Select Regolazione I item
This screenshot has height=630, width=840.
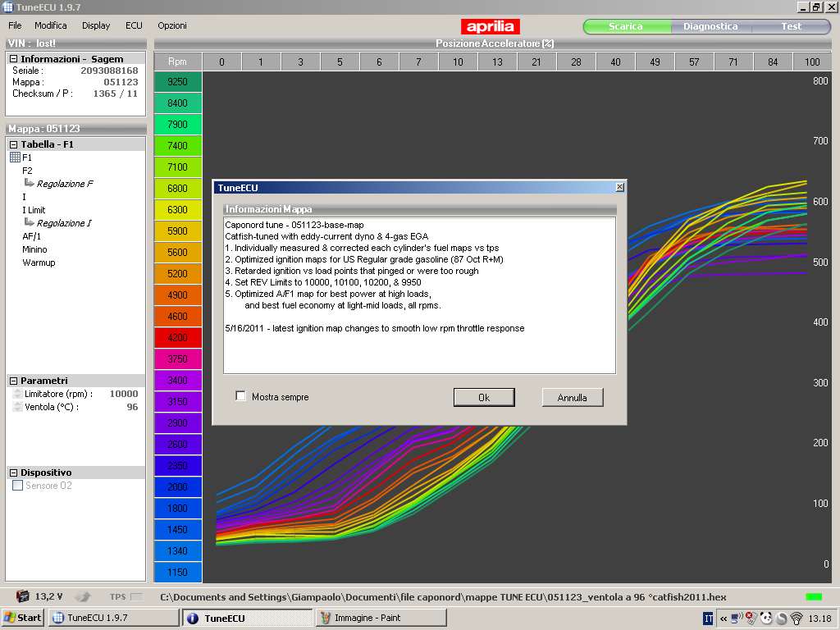tap(64, 223)
